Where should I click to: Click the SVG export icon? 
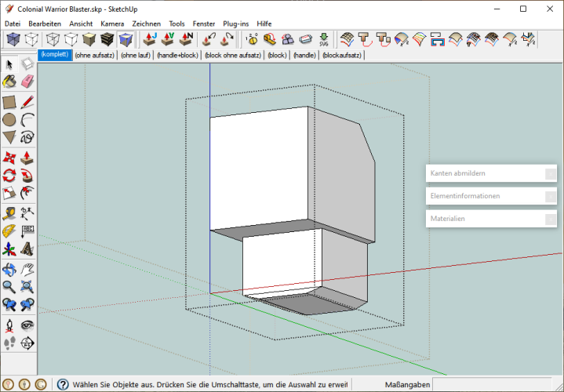click(x=323, y=39)
